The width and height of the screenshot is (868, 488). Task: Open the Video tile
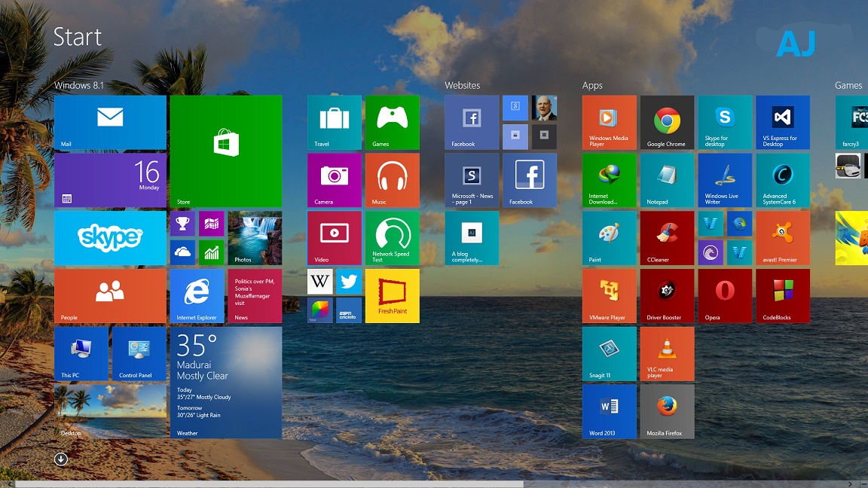pyautogui.click(x=335, y=238)
